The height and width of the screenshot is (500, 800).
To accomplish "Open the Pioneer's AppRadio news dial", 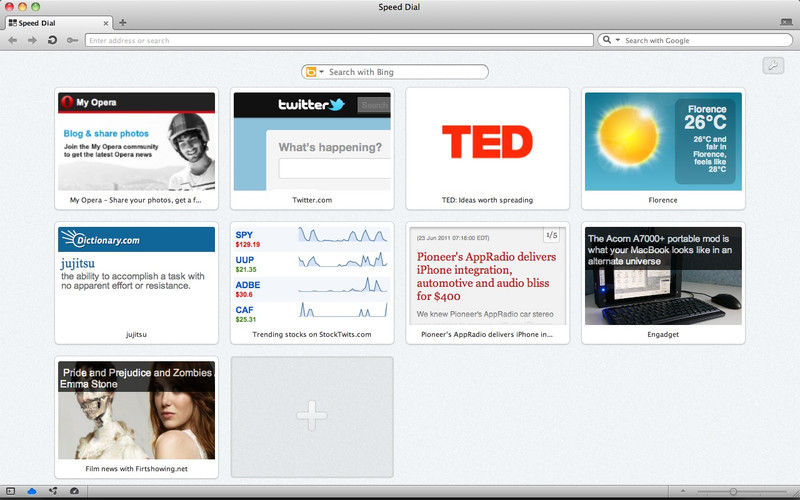I will 487,283.
